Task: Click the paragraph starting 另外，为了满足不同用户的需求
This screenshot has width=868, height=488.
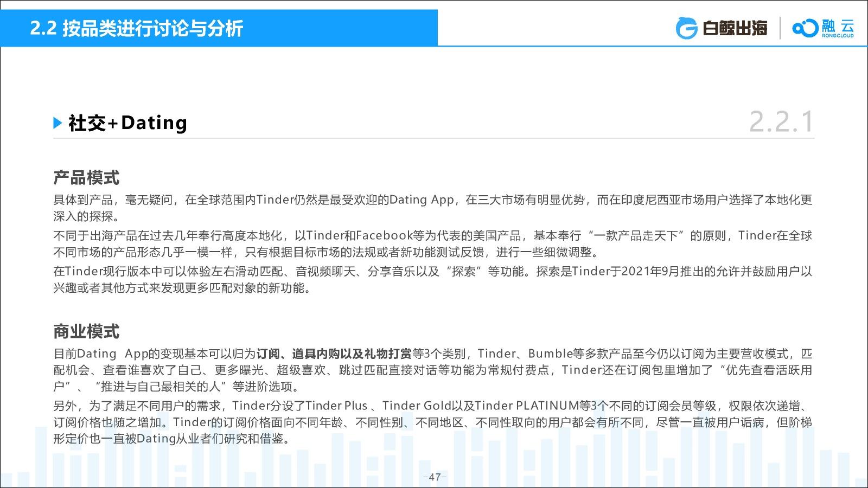Action: pyautogui.click(x=433, y=422)
